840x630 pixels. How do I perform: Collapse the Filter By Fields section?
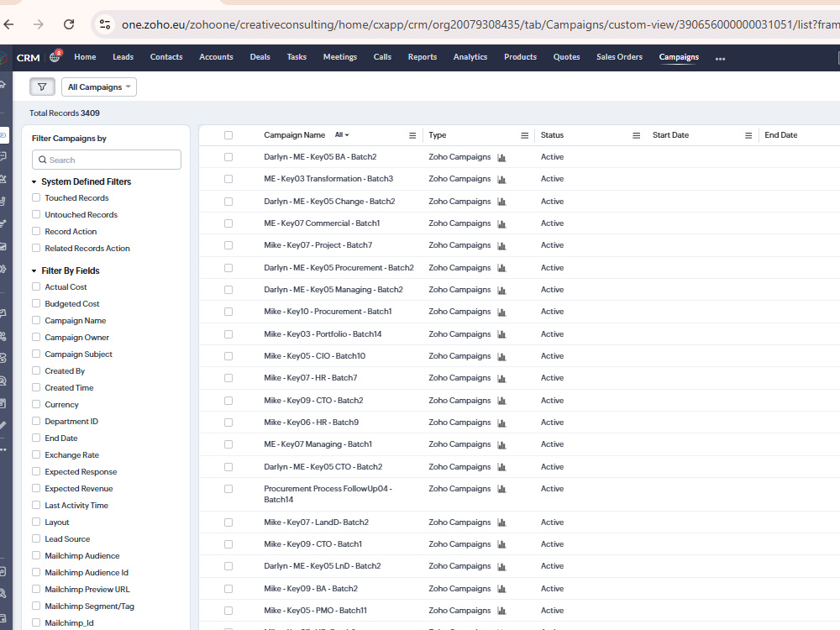point(34,271)
